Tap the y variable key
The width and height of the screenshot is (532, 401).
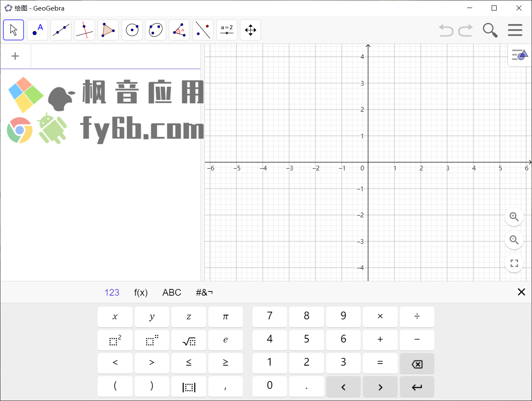click(152, 317)
